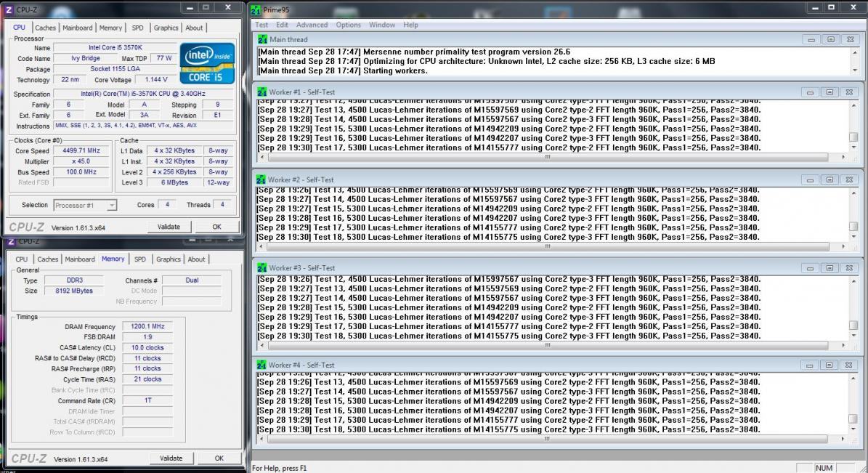
Task: Click NUM indicator in Prime95 status bar
Action: (824, 468)
